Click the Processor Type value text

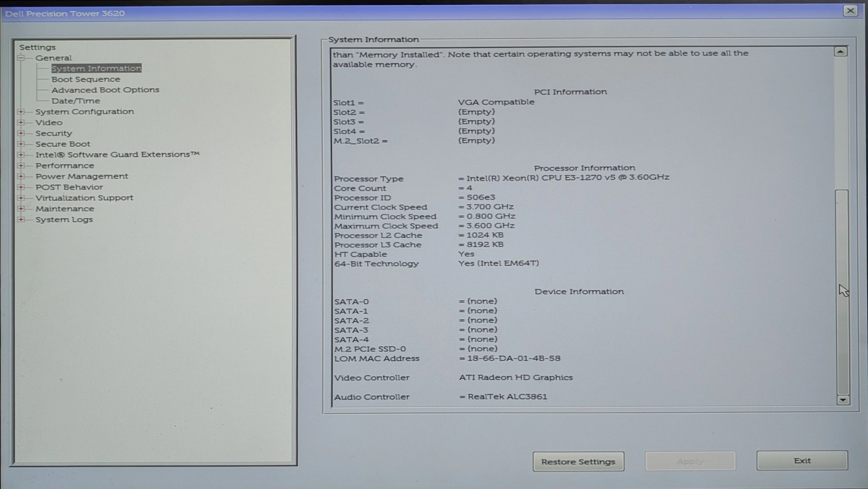click(568, 177)
